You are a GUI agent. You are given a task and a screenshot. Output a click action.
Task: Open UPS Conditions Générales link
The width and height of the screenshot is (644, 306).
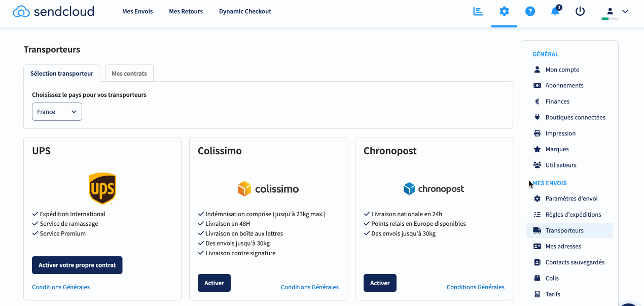(61, 287)
